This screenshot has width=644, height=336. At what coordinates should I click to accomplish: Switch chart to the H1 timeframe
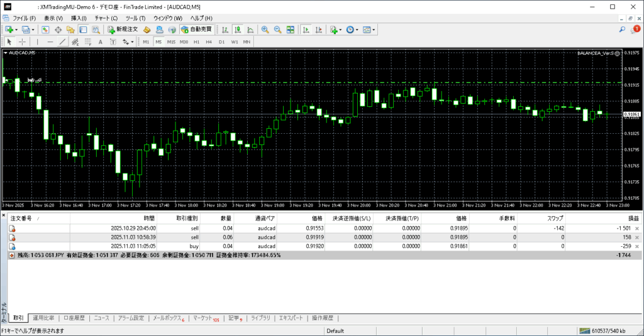pos(196,41)
